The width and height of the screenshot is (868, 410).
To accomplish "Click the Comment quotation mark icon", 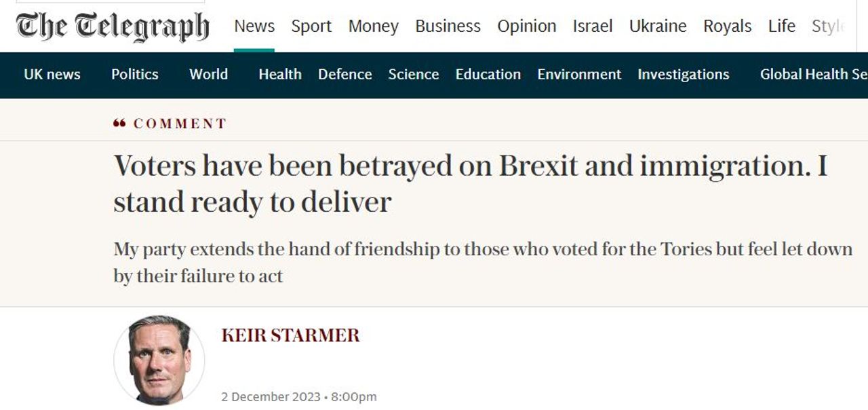I will [120, 124].
